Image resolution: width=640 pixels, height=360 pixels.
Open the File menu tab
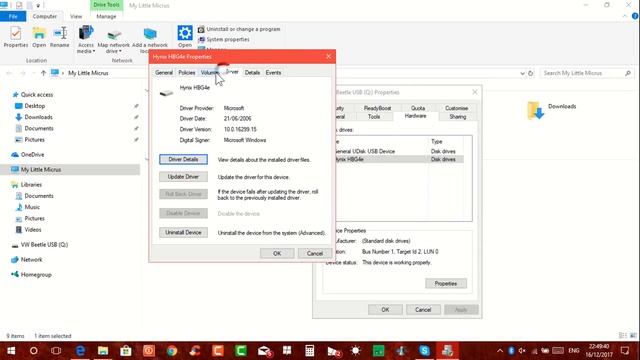[x=13, y=16]
